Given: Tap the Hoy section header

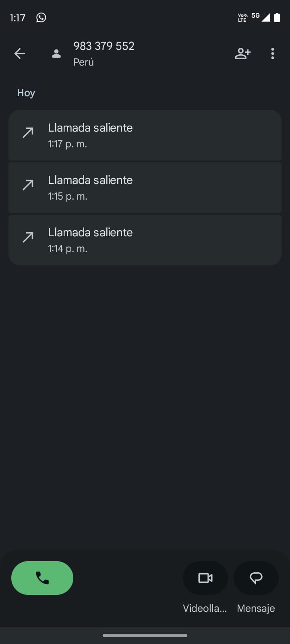Looking at the screenshot, I should click(x=26, y=93).
